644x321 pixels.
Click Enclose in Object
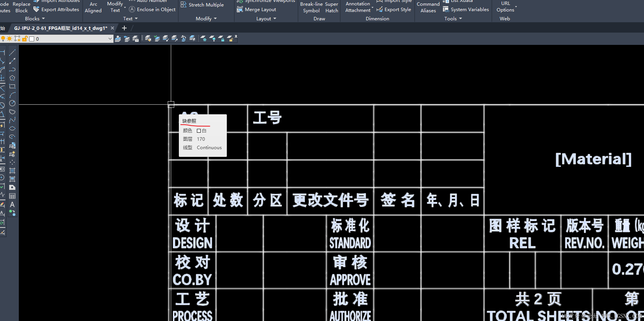click(152, 10)
